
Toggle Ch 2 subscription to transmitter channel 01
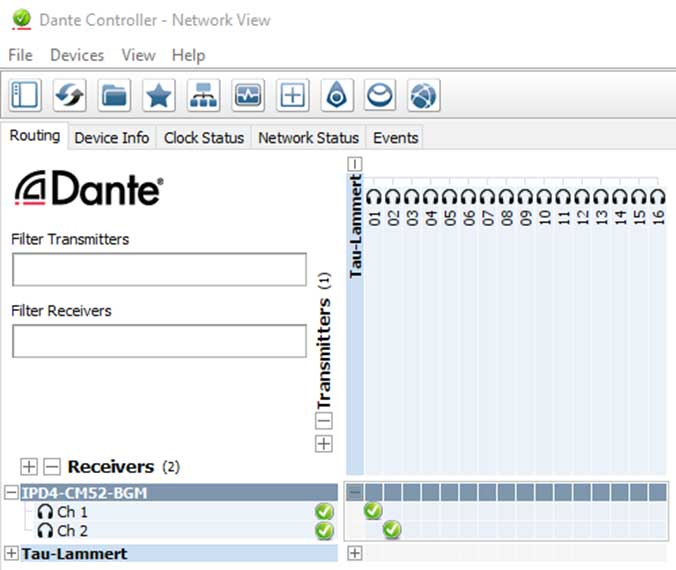[x=373, y=530]
